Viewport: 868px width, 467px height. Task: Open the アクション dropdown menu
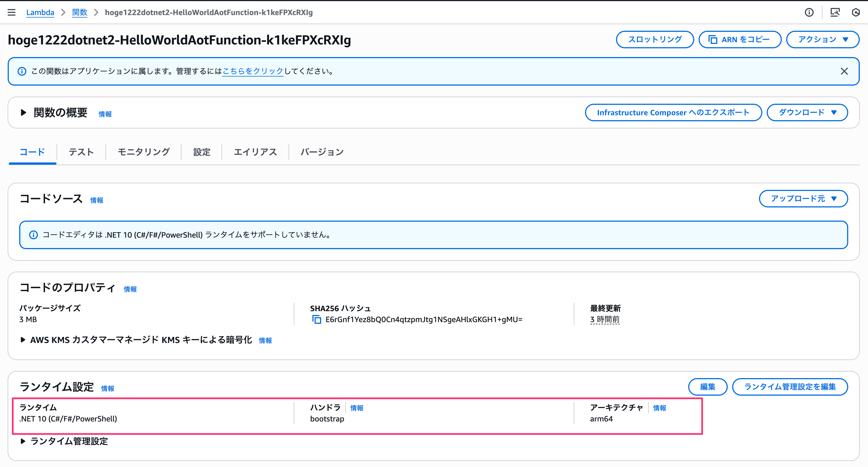click(822, 40)
